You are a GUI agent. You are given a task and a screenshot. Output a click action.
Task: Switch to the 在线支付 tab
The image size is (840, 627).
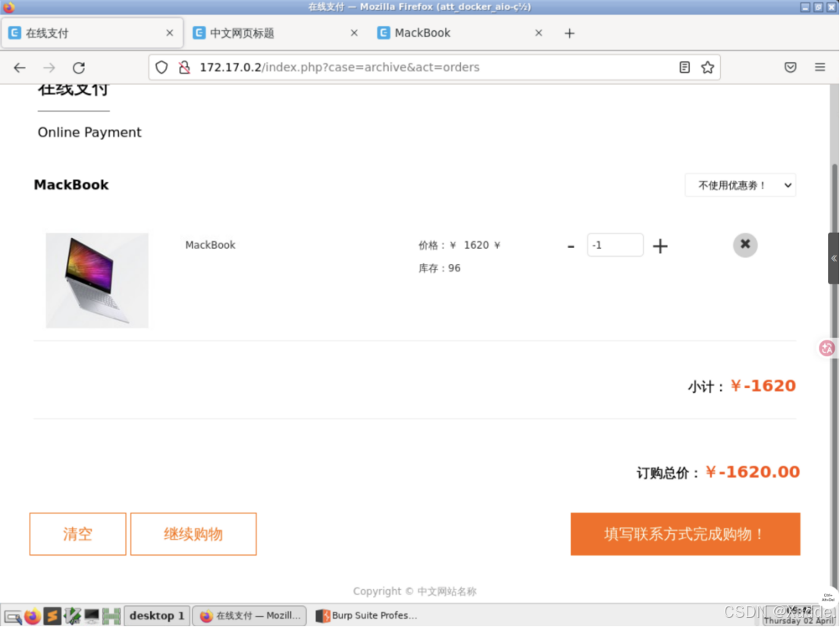click(92, 33)
